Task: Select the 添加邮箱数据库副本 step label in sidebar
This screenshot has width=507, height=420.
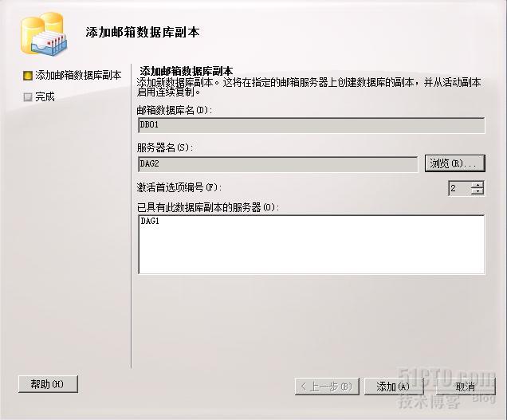Action: tap(79, 76)
